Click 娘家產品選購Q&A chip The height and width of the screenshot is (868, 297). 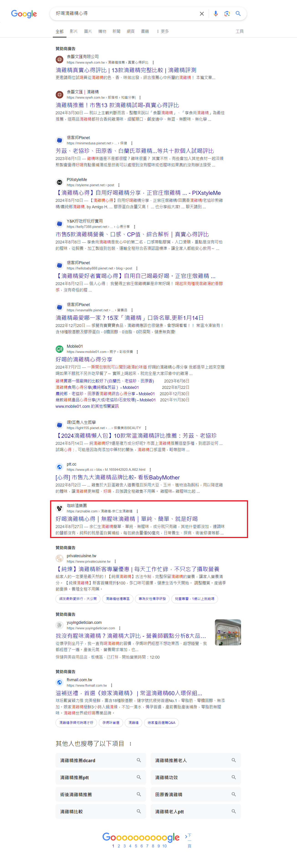[162, 723]
